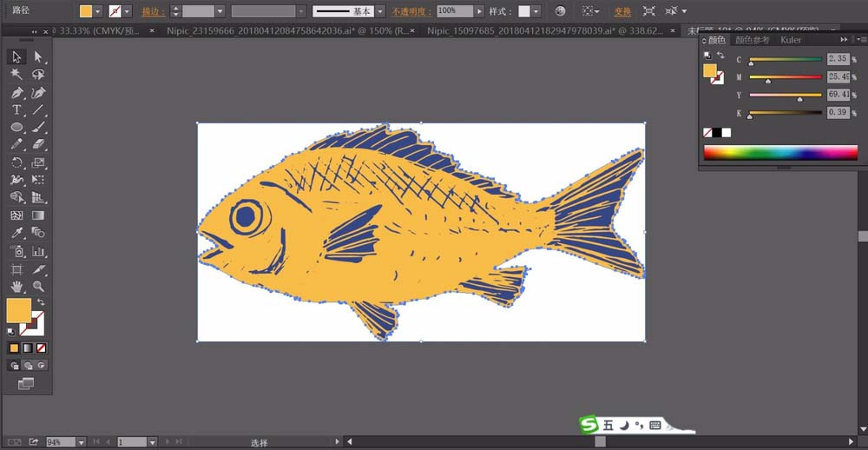868x450 pixels.
Task: Select the Slice tool
Action: (x=38, y=269)
